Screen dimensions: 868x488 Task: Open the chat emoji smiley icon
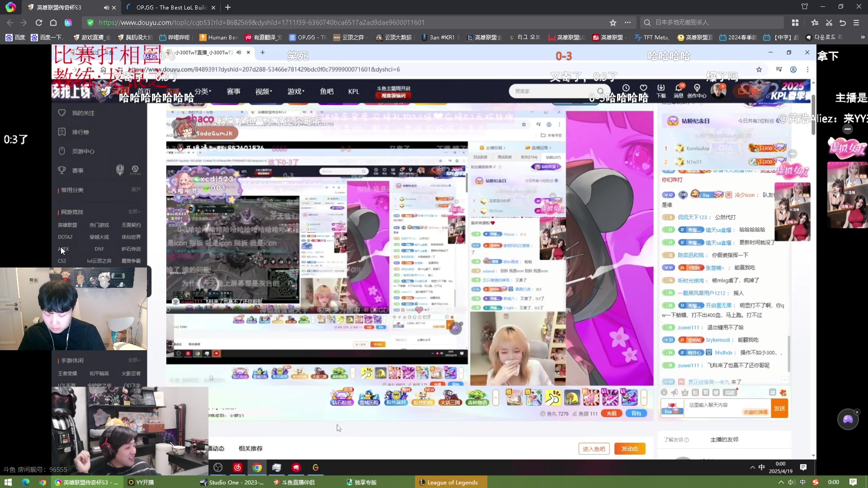[664, 393]
